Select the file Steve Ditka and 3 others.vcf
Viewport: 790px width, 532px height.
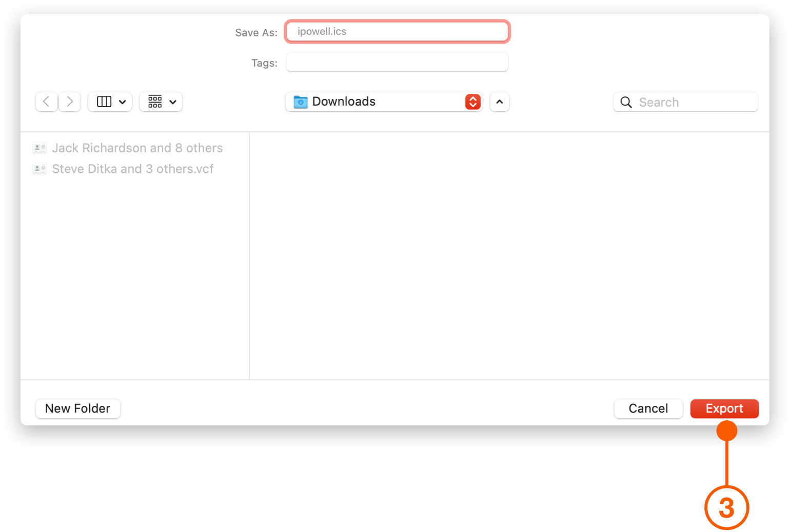[132, 169]
